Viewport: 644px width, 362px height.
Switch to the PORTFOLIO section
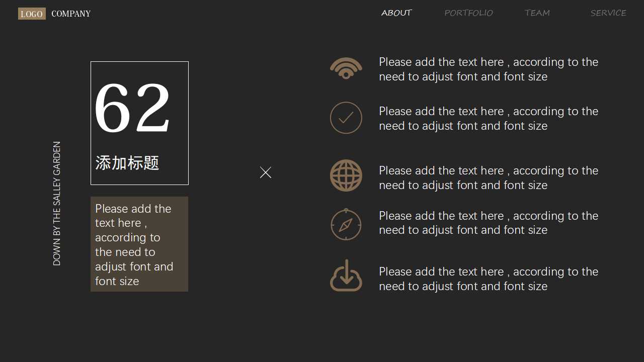[x=468, y=13]
